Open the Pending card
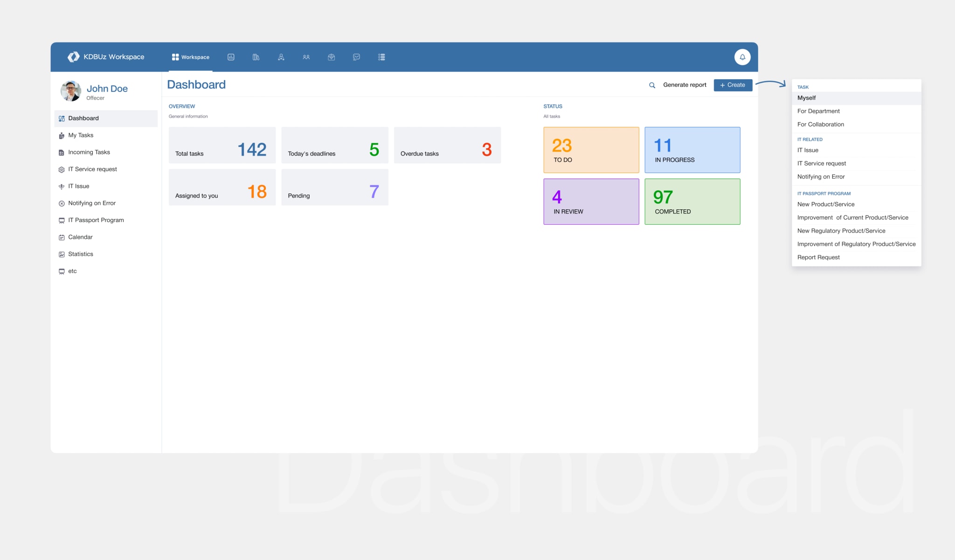This screenshot has height=560, width=955. tap(335, 187)
